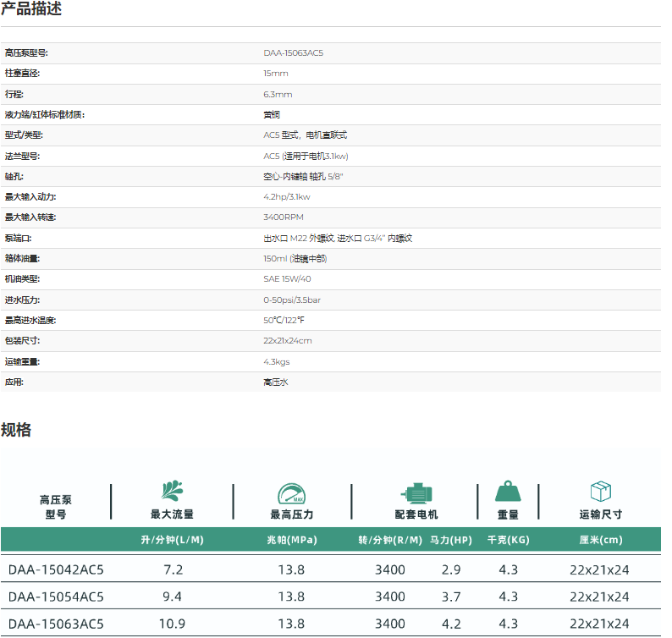Select the 10.9 flow value cell

coord(173,624)
